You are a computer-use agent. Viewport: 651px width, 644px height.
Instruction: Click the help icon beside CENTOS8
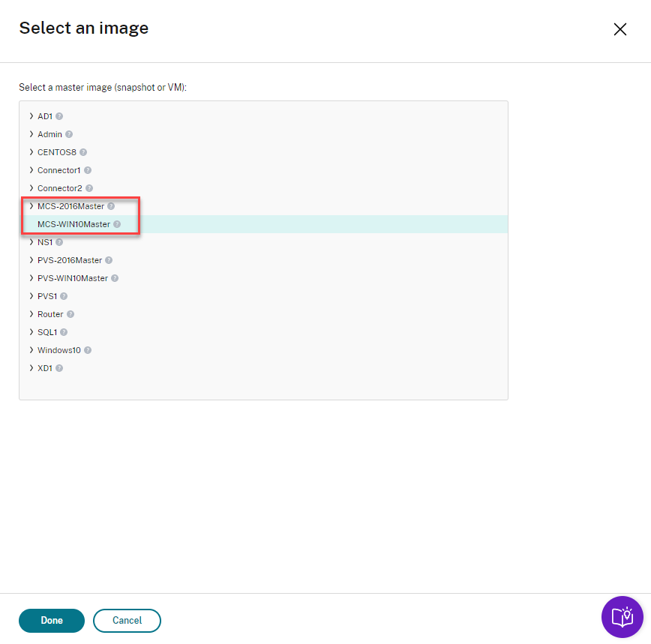(x=83, y=152)
